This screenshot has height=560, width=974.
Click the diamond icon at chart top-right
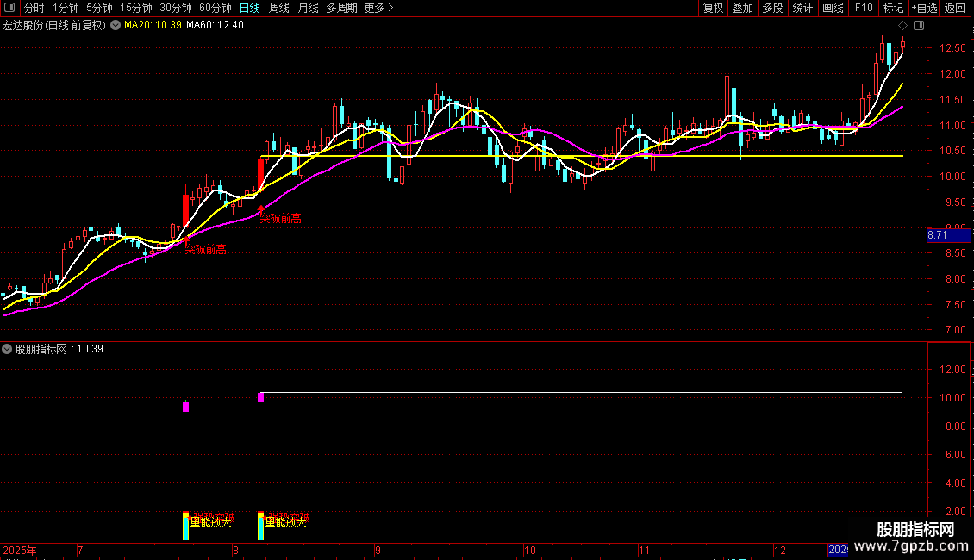(x=903, y=26)
